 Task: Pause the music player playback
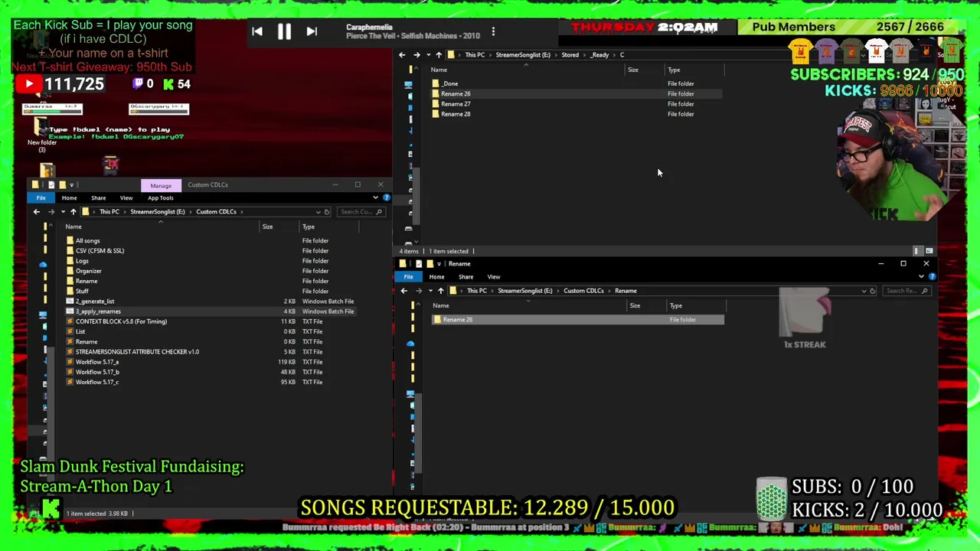(284, 31)
